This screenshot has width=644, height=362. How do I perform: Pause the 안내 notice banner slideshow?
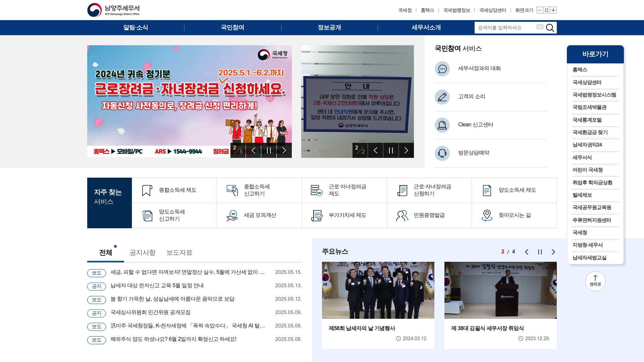click(x=391, y=150)
